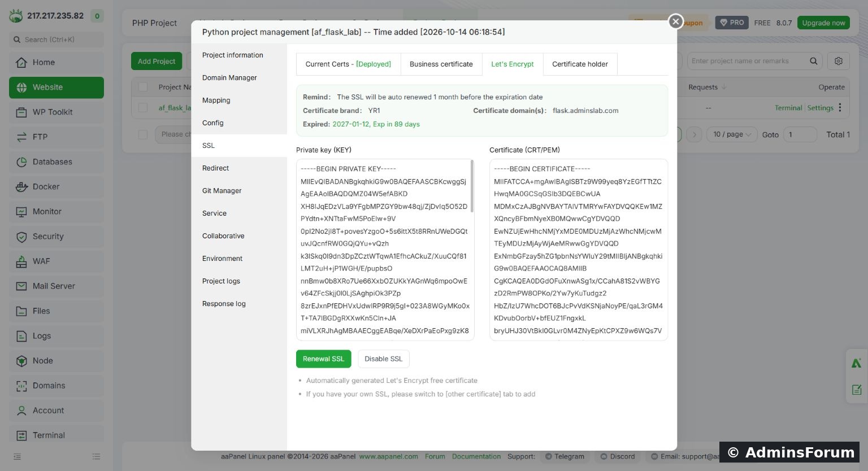
Task: Switch to the Let's Encrypt tab
Action: [513, 64]
